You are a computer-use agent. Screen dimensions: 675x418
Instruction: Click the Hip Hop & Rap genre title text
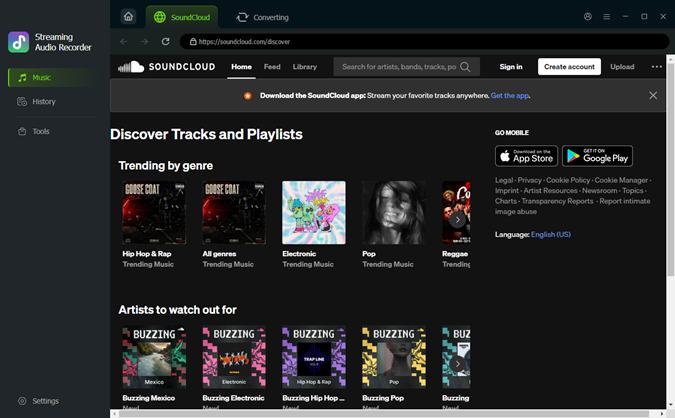pos(147,254)
